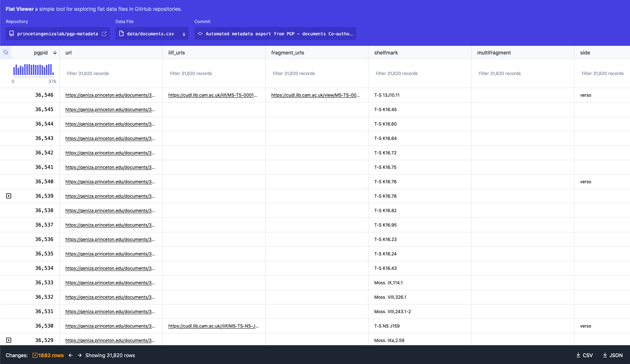
Task: Click Flat Viewer title text
Action: 20,9
